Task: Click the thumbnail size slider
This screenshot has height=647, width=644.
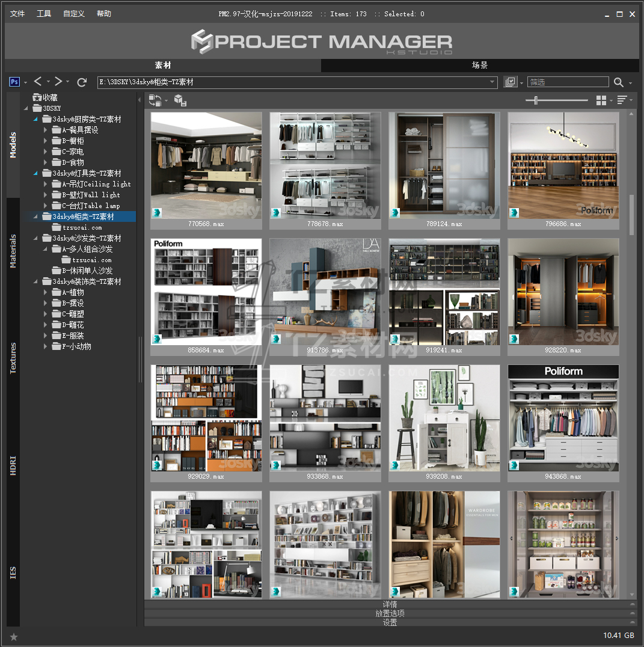Action: (x=536, y=100)
